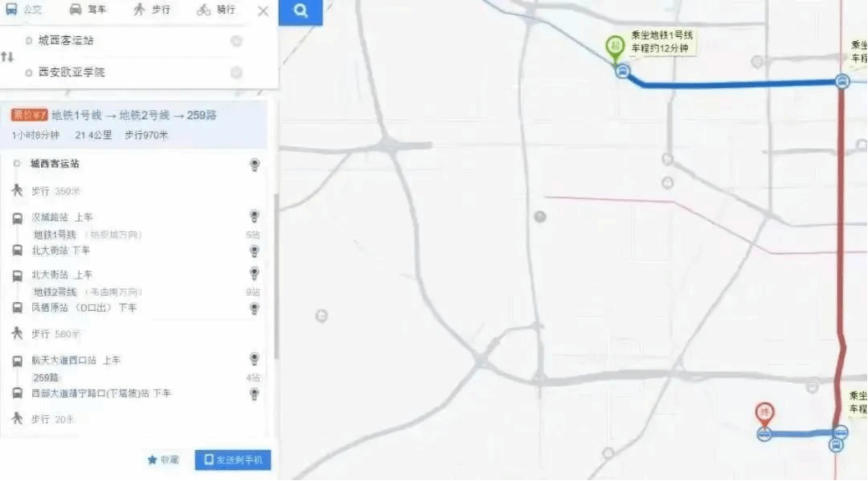Clear the 西安欧亚学院 destination field
The height and width of the screenshot is (481, 868).
(x=236, y=72)
